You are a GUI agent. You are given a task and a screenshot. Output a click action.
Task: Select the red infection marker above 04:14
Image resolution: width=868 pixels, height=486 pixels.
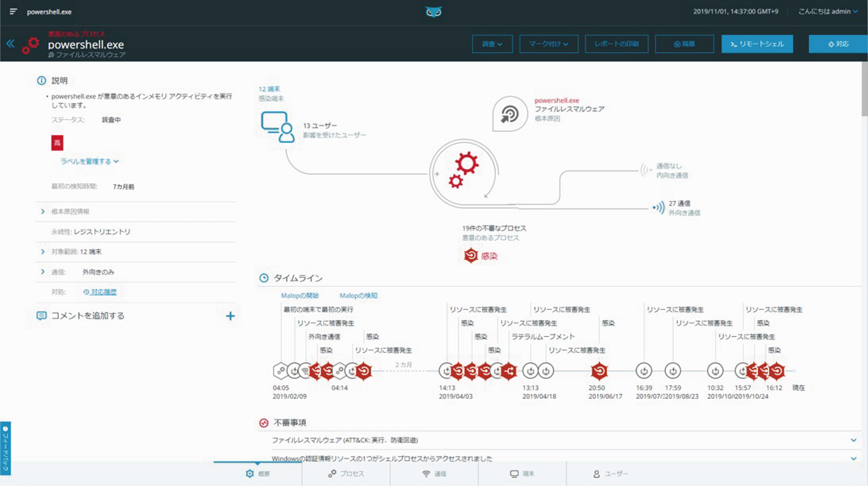364,371
